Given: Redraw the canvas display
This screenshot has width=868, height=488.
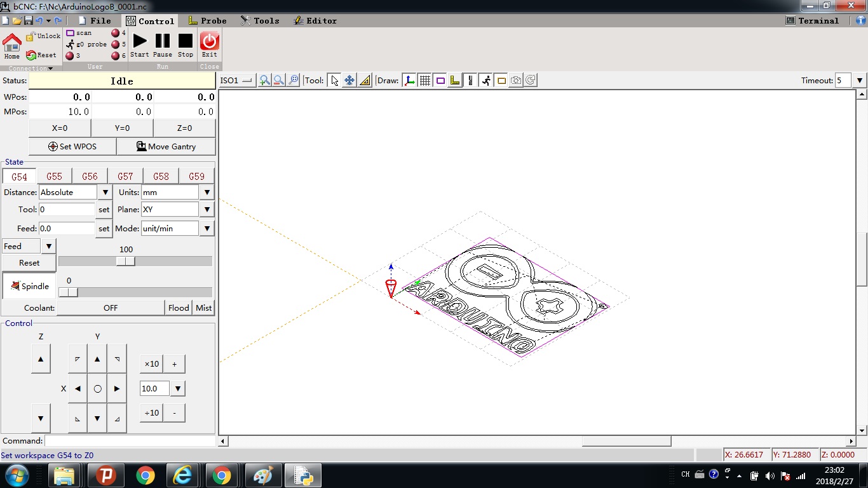Looking at the screenshot, I should click(531, 80).
